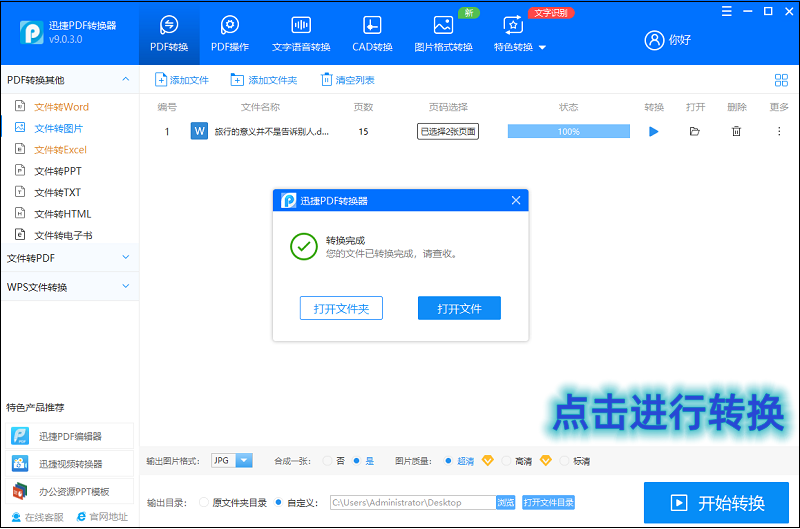This screenshot has height=529, width=800.
Task: Click the play convert icon in row 1
Action: click(x=653, y=132)
